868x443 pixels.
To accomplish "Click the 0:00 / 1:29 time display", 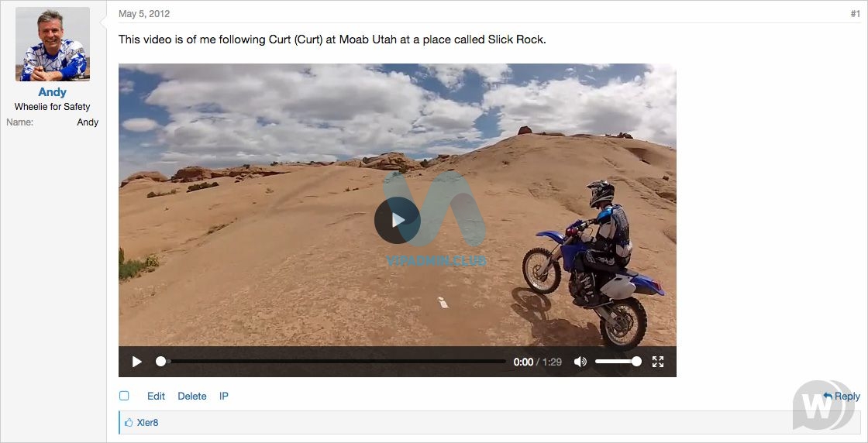I will point(538,362).
